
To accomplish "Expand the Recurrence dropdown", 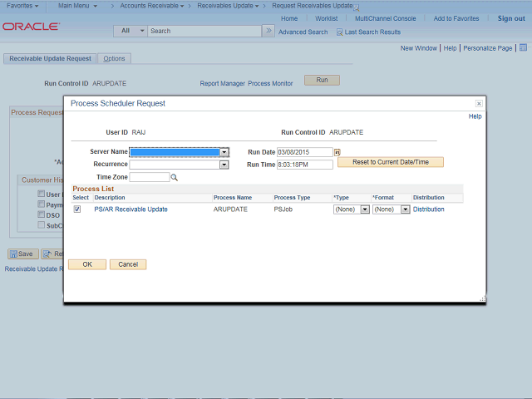I will (x=224, y=165).
